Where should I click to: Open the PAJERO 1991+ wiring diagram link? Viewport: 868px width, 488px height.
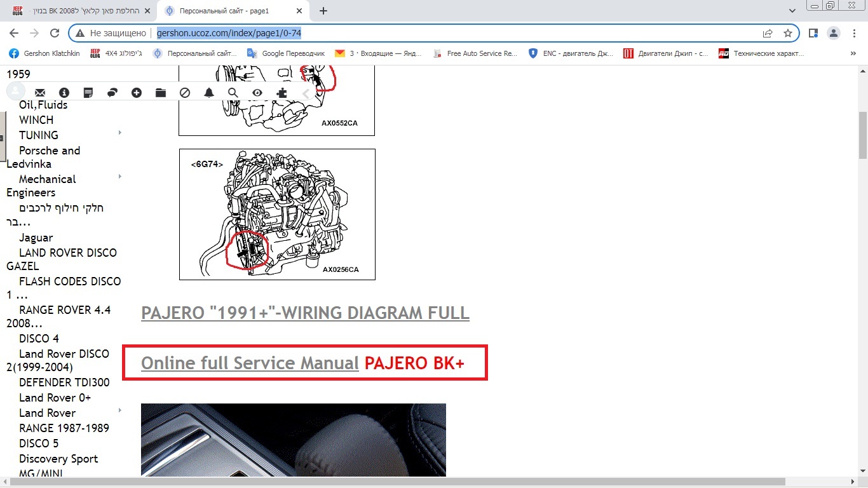(305, 313)
